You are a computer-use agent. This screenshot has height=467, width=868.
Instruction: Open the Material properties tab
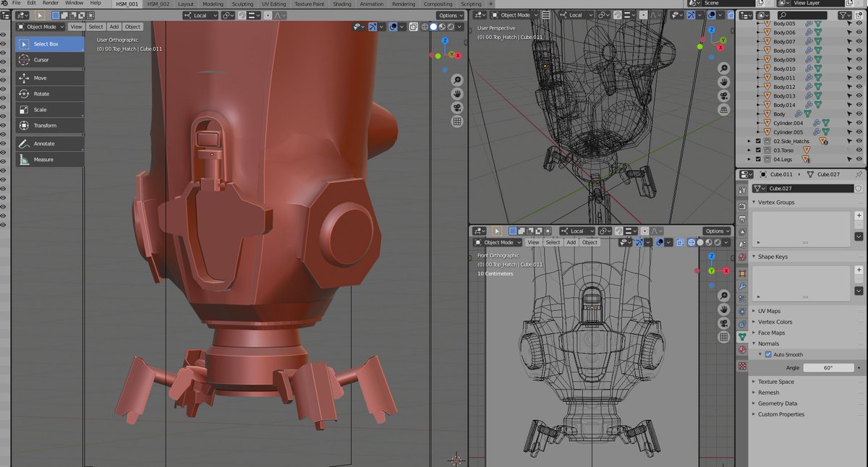tap(742, 350)
